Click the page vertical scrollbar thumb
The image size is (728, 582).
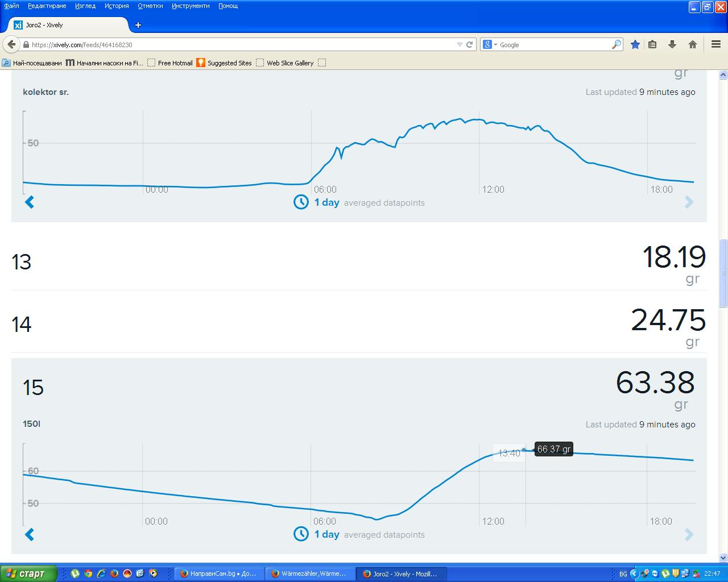(723, 273)
